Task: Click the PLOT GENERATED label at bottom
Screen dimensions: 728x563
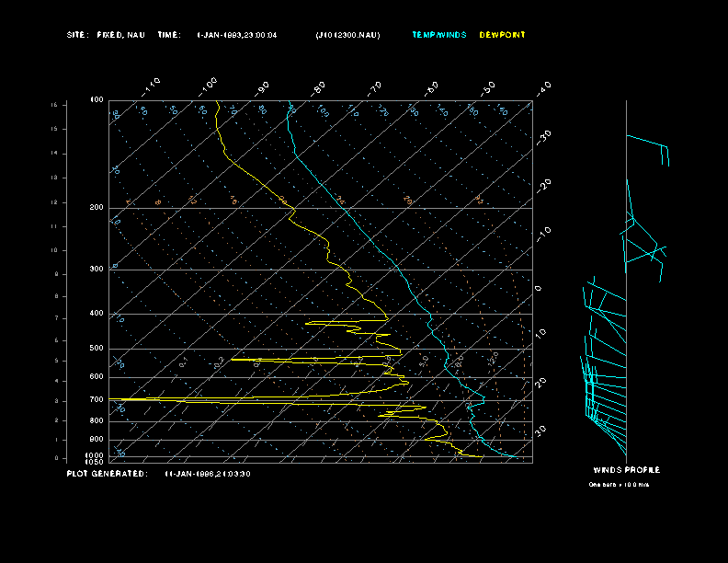Action: point(107,474)
